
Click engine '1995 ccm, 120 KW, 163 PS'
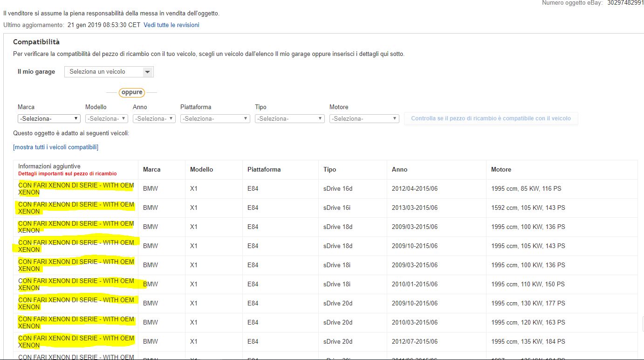pyautogui.click(x=528, y=323)
